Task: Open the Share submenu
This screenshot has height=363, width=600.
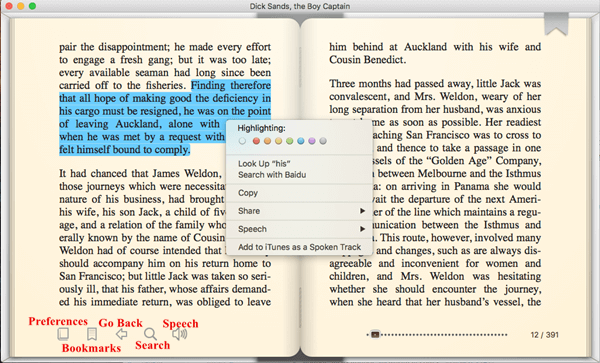Action: coord(299,211)
